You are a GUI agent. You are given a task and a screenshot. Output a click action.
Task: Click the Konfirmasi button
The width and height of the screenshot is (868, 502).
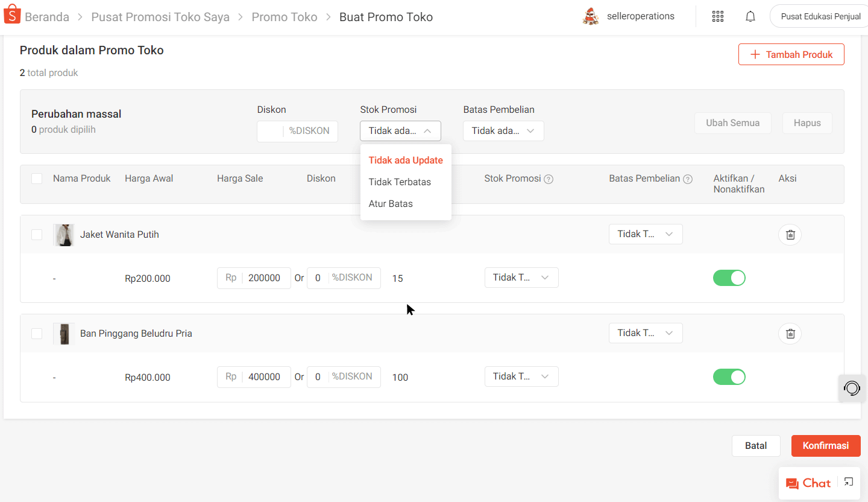pos(825,446)
